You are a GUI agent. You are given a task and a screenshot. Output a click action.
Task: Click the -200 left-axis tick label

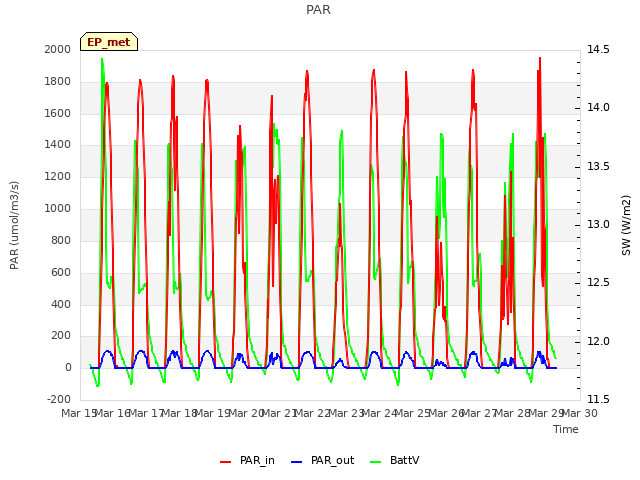click(x=59, y=399)
